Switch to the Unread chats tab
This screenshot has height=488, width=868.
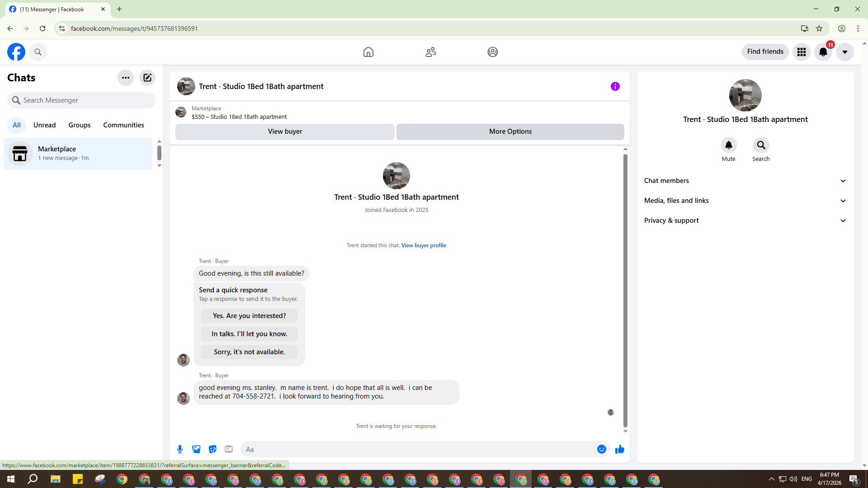coord(44,125)
